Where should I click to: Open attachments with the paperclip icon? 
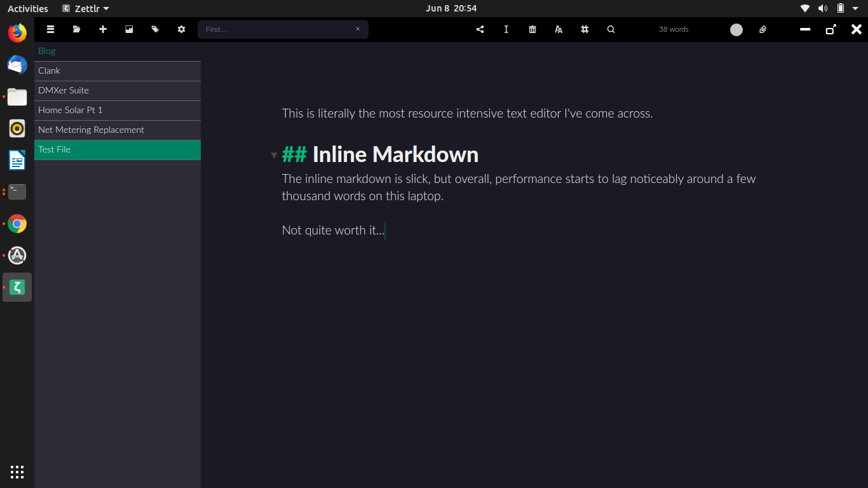point(763,29)
